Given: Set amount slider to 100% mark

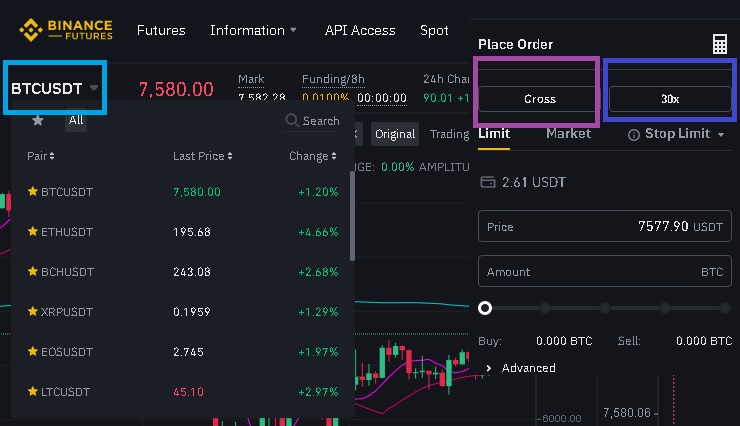Looking at the screenshot, I should (725, 308).
